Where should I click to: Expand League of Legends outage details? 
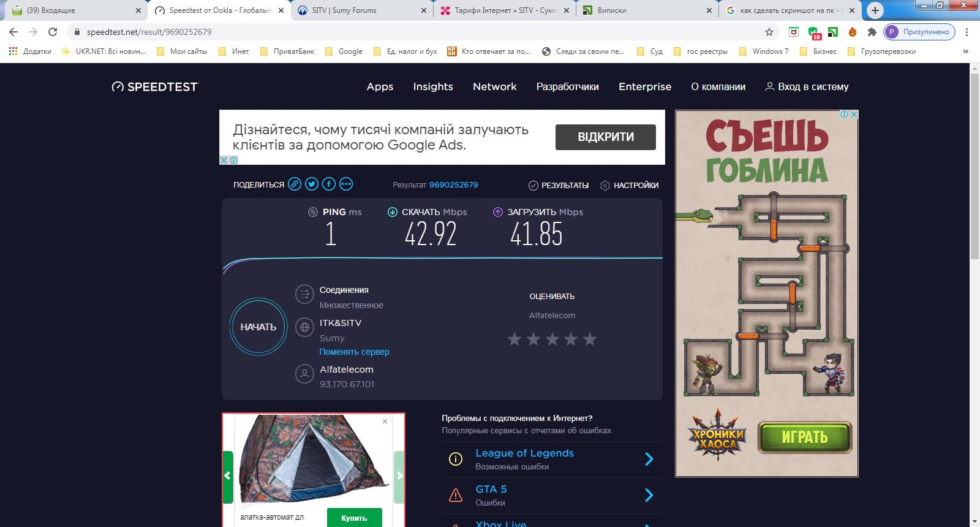click(649, 459)
